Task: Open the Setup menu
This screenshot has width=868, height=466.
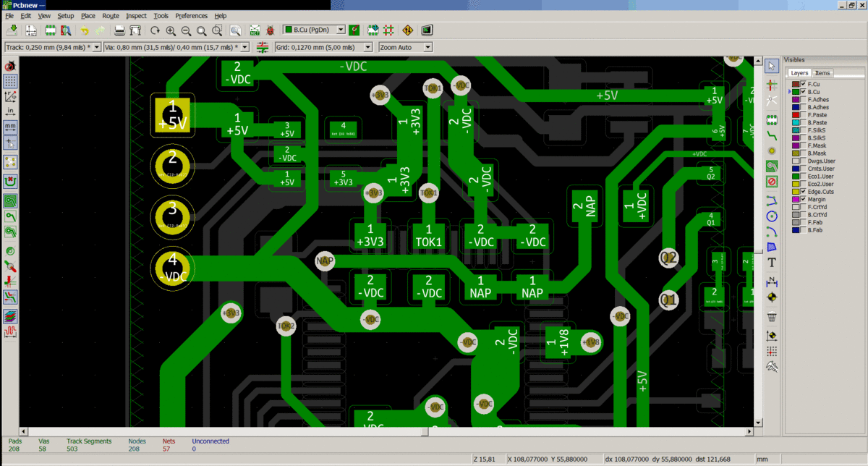Action: coord(66,15)
